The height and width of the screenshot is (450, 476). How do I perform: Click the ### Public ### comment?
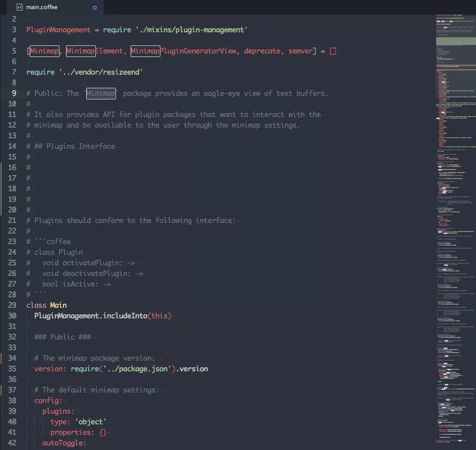(x=62, y=337)
